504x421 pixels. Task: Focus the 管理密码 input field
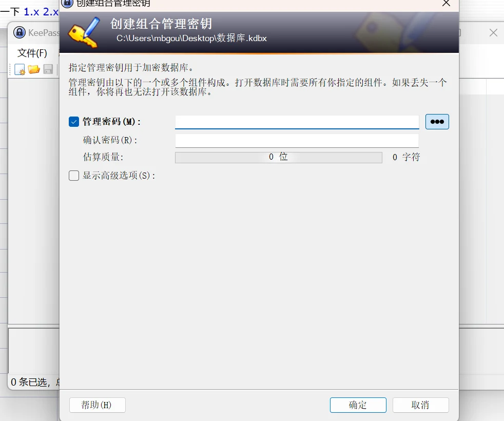tap(297, 122)
